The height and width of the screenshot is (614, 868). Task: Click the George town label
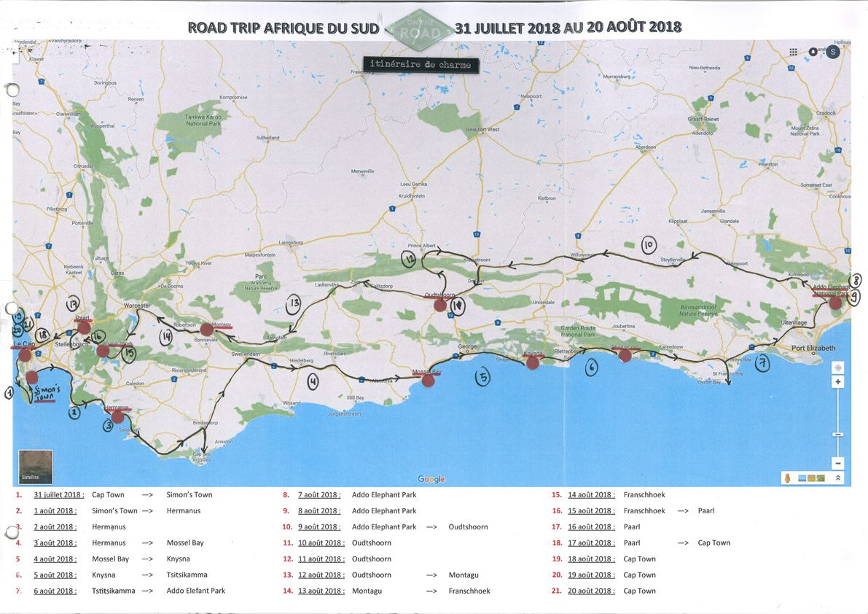coord(467,346)
